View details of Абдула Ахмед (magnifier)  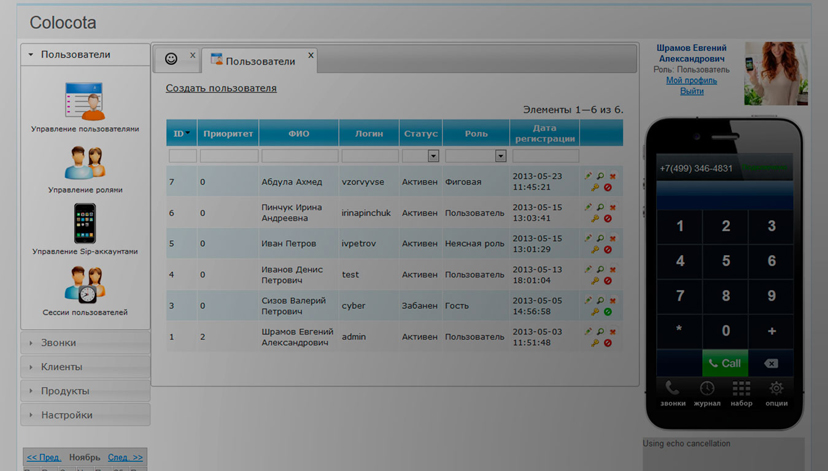point(600,176)
